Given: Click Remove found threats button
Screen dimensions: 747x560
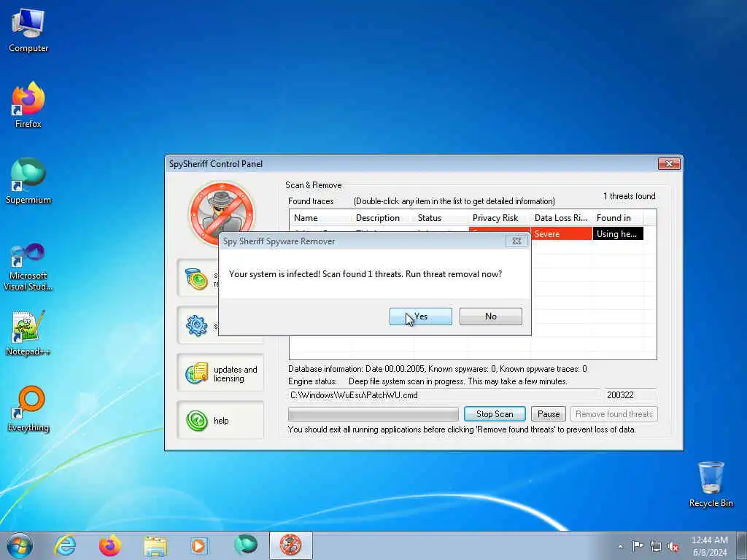Looking at the screenshot, I should coord(614,414).
